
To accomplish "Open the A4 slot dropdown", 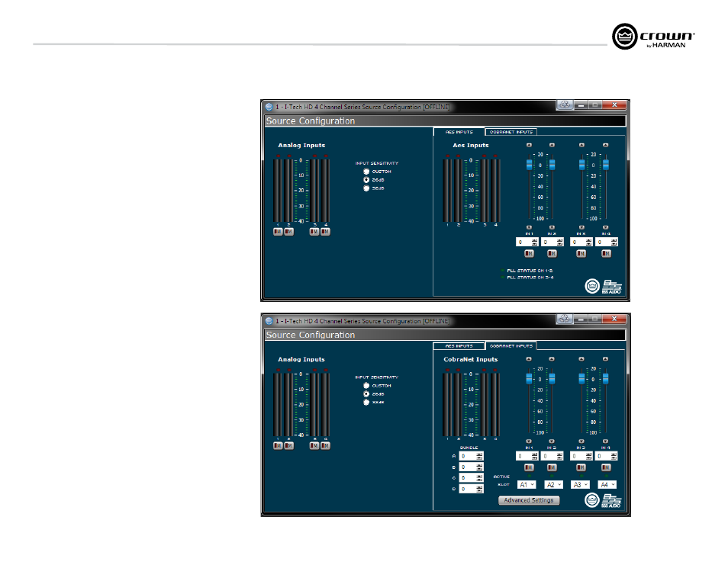I will tap(607, 484).
